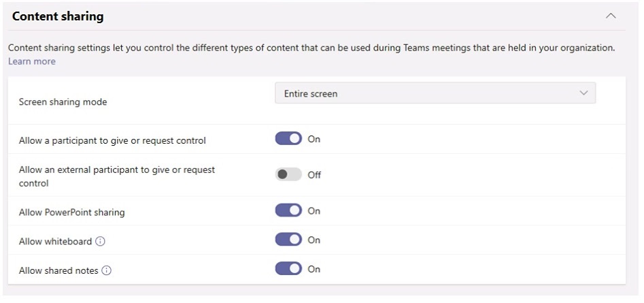644x303 pixels.
Task: Click the info icon beside Allow whiteboard
Action: click(100, 241)
